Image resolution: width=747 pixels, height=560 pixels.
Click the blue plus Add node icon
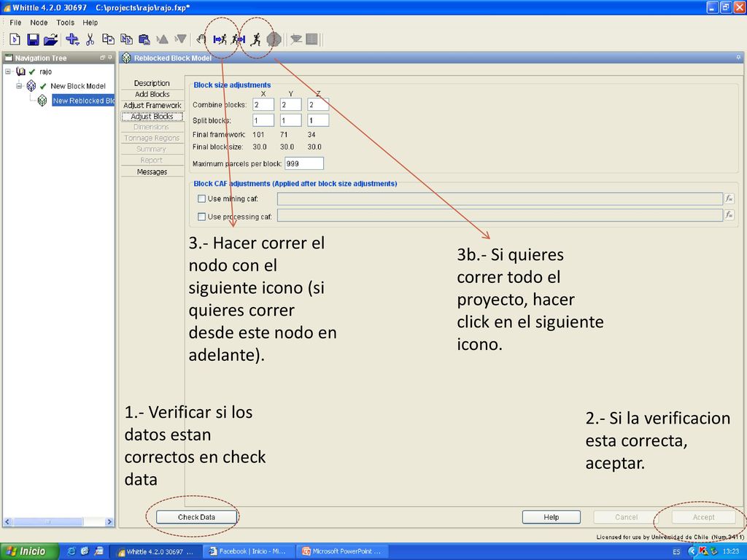(x=72, y=39)
